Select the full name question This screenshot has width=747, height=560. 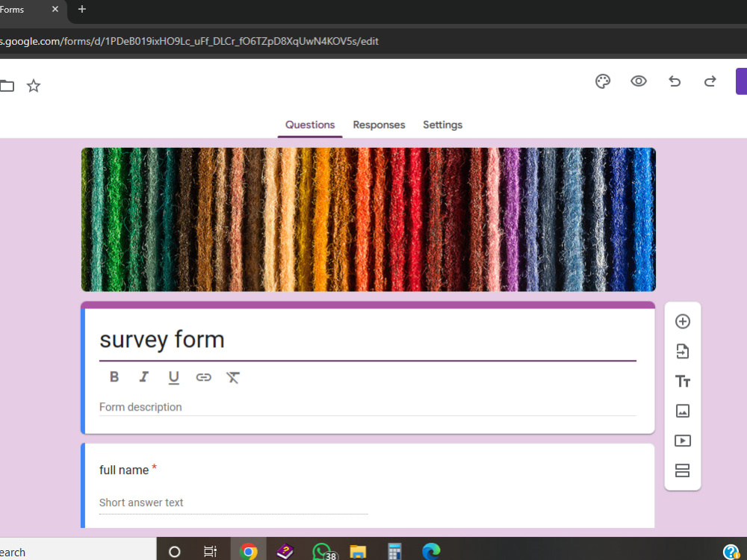click(x=368, y=486)
